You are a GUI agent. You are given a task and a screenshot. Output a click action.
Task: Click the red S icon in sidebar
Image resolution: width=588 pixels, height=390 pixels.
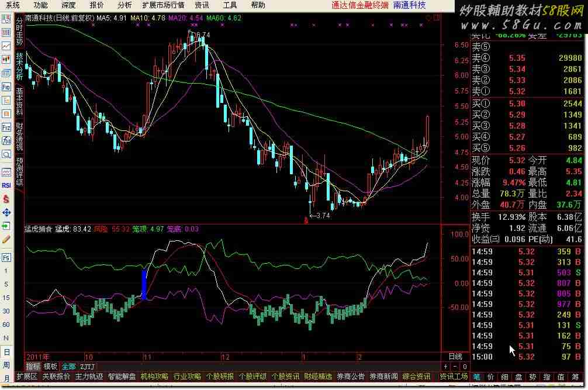click(x=6, y=199)
